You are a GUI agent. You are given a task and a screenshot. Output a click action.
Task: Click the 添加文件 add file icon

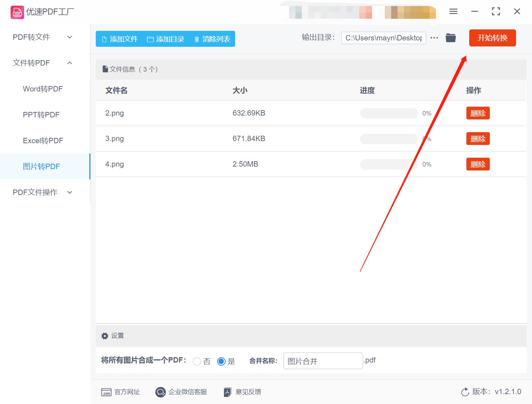coord(104,39)
